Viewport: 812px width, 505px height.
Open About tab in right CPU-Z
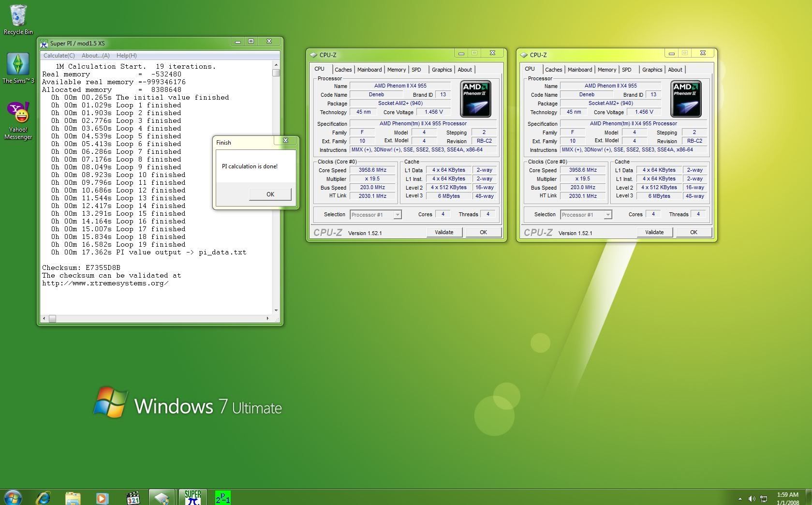point(675,70)
